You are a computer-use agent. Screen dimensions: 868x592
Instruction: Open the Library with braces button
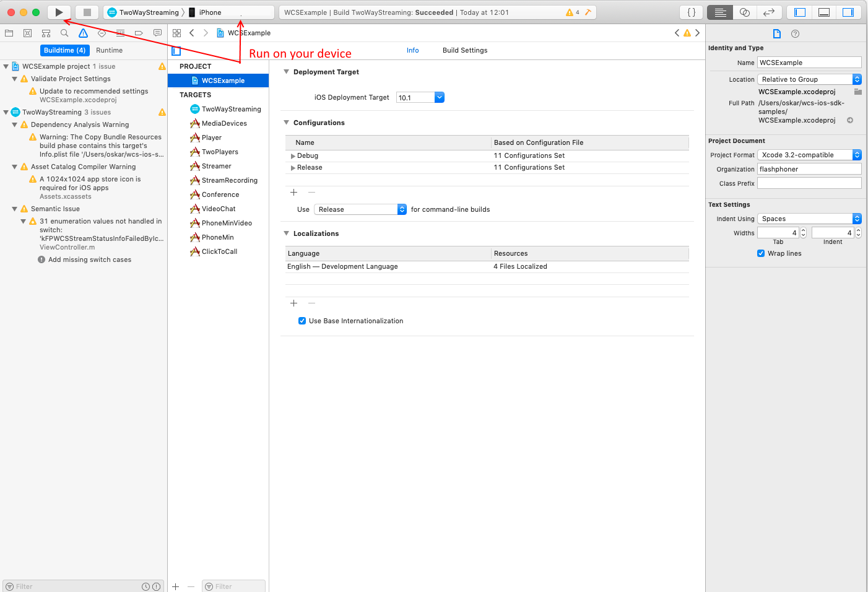[x=692, y=12]
